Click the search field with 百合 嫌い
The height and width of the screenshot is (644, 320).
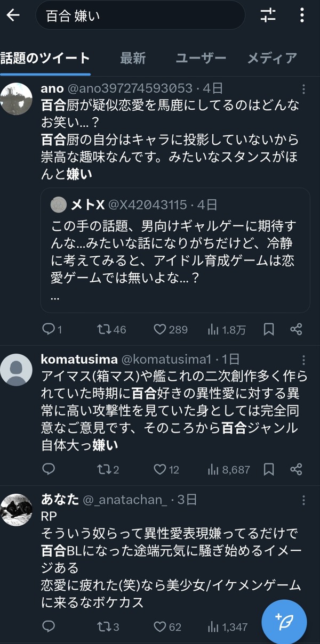[140, 15]
